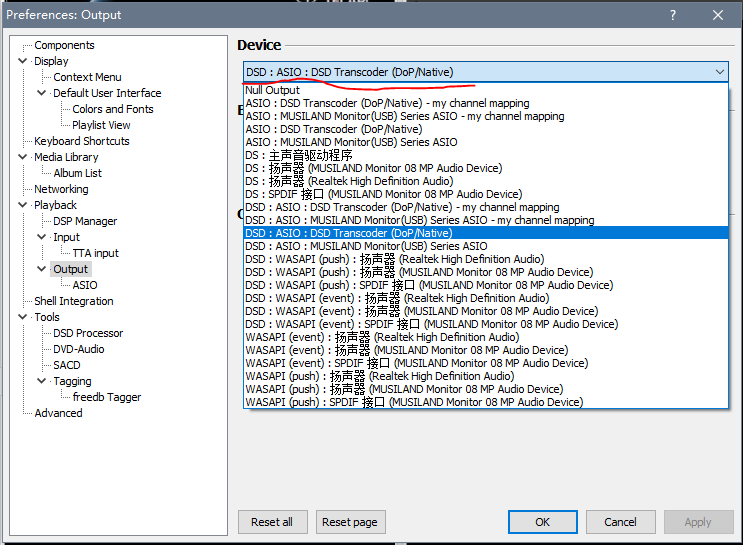The image size is (743, 545).
Task: Choose DSD : WASAPI (push) : 扬声器 Realtek
Action: [x=486, y=259]
